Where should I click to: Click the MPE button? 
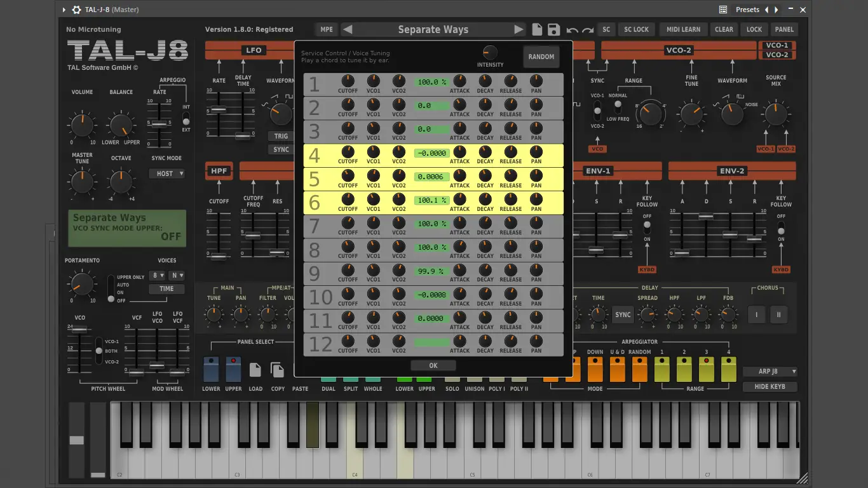coord(327,29)
